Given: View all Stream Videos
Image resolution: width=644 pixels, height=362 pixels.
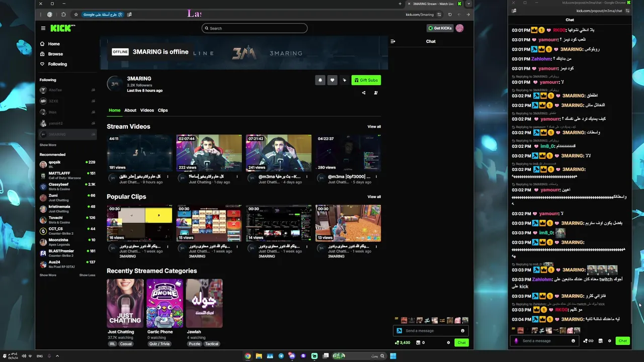Looking at the screenshot, I should click(x=374, y=127).
